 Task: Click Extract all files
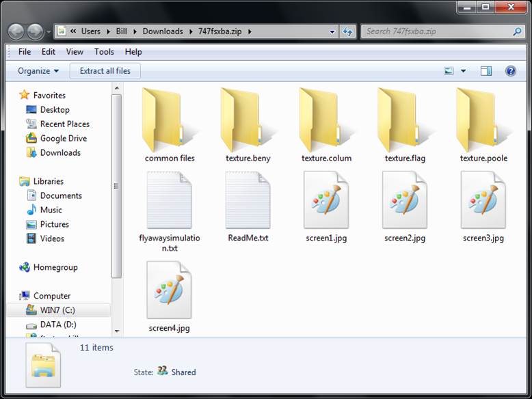pyautogui.click(x=105, y=71)
